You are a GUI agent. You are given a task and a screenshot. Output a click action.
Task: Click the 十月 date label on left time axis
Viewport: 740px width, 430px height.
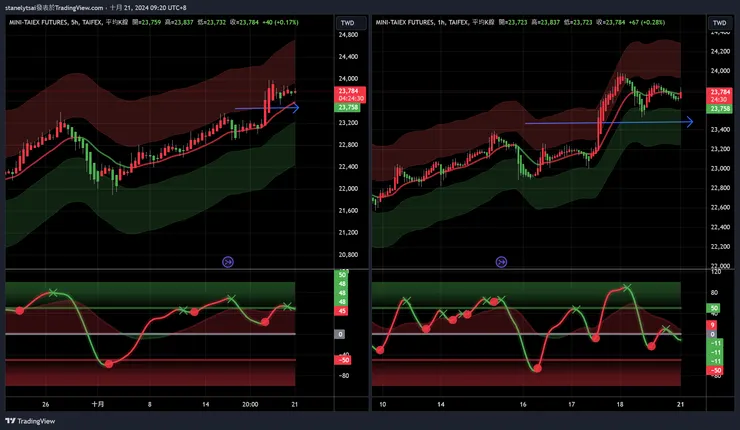coord(98,404)
